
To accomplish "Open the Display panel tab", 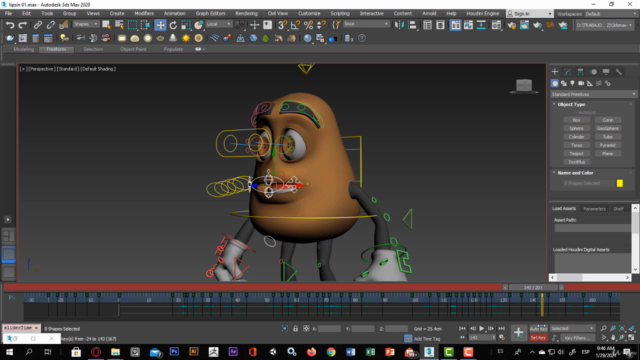I will pyautogui.click(x=606, y=72).
